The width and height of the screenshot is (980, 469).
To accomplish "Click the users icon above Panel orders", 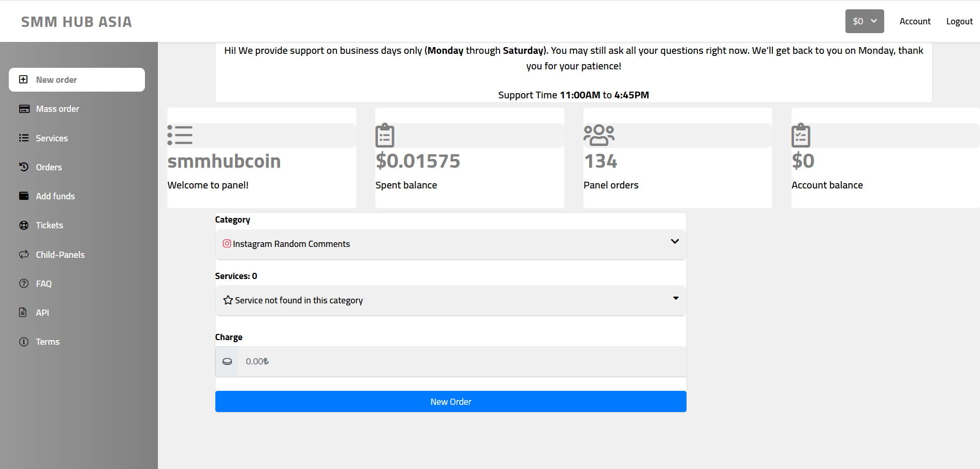I will 599,135.
